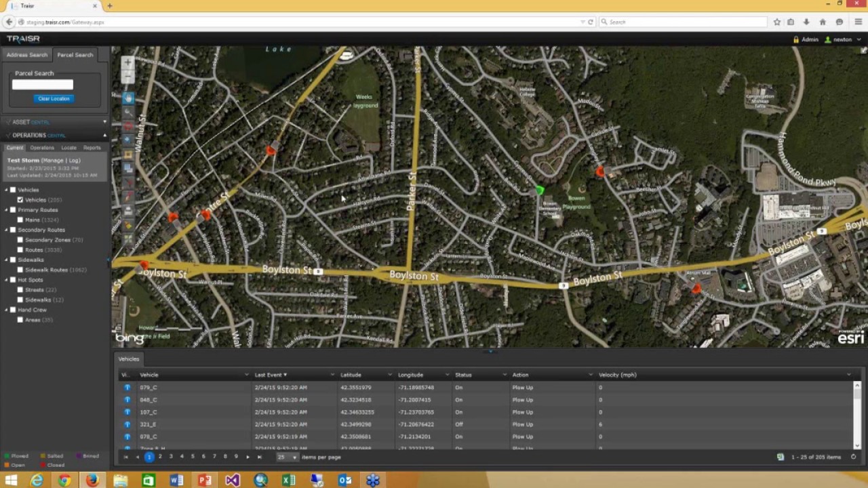The image size is (868, 488).
Task: Open the basemap grid tool on map toolbar
Action: pos(128,239)
